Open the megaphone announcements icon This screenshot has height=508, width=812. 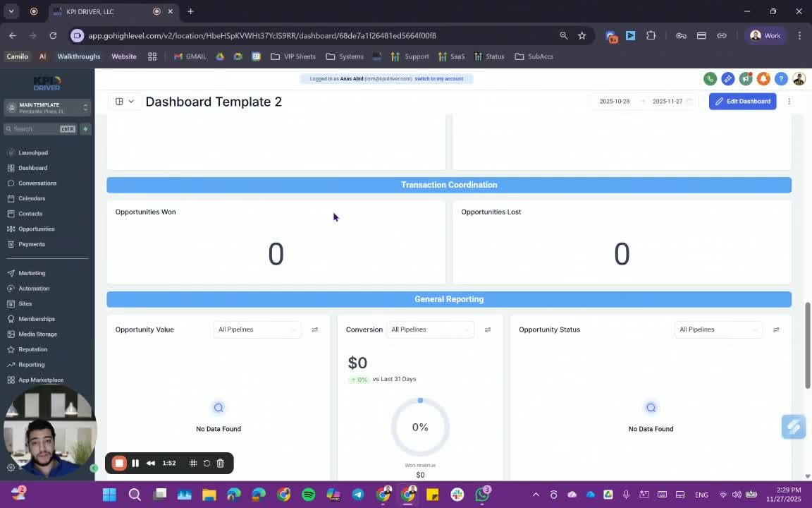pos(746,79)
